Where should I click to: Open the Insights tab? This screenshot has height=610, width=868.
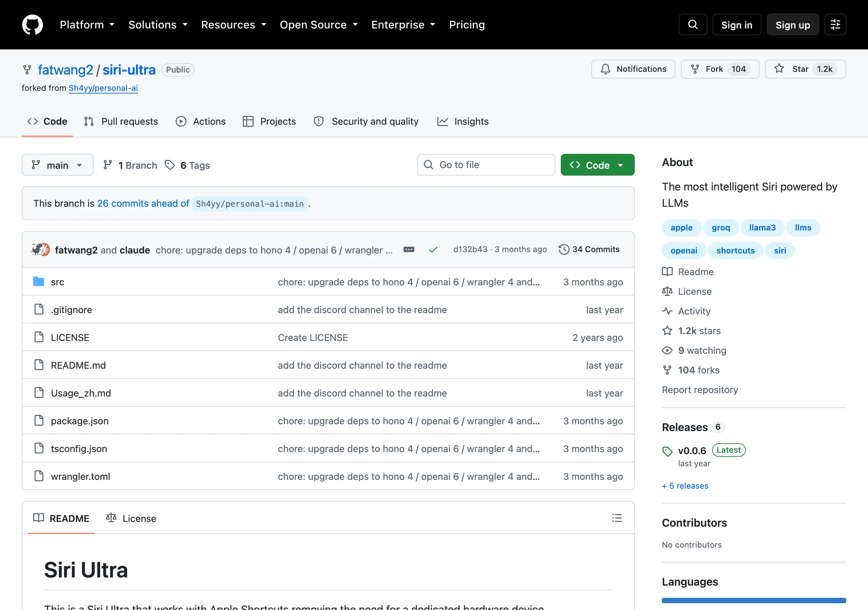click(463, 121)
